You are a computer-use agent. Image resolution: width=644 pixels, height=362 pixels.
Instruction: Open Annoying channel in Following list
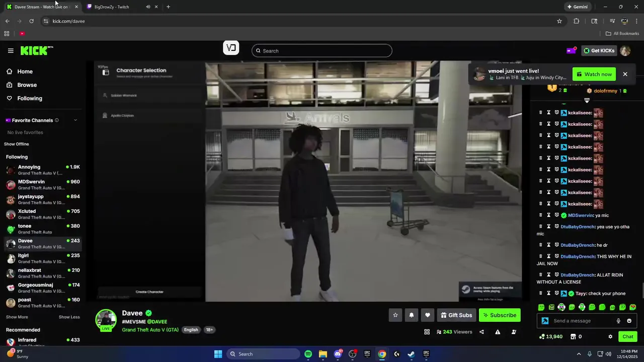[43, 170]
